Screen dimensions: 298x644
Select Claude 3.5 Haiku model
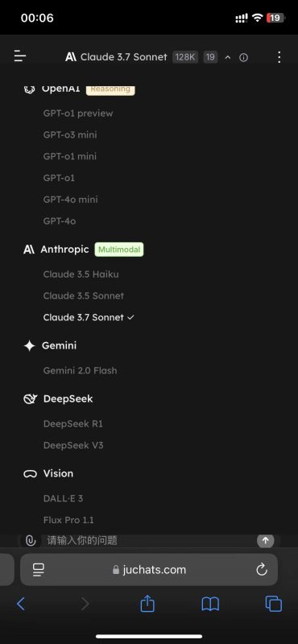point(81,275)
